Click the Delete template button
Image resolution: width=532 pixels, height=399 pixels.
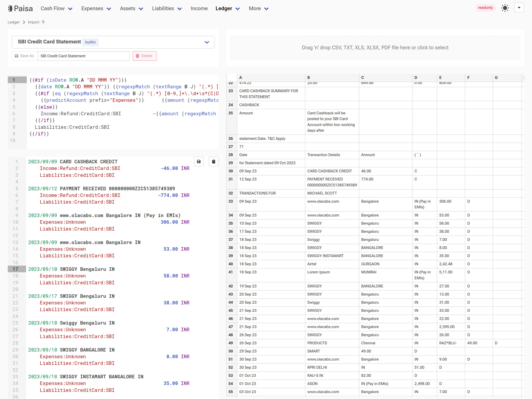pos(144,56)
